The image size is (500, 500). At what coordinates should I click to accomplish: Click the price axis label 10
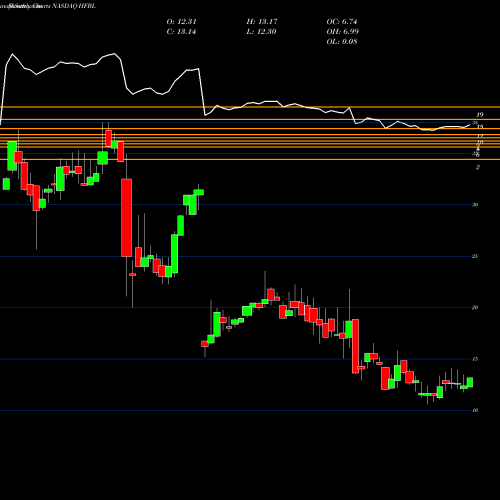click(475, 410)
